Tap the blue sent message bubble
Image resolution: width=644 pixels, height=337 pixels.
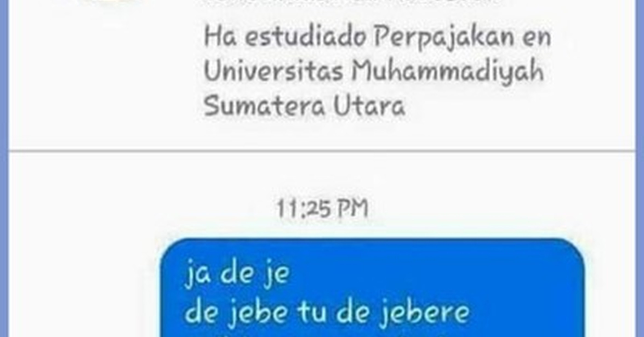[373, 288]
